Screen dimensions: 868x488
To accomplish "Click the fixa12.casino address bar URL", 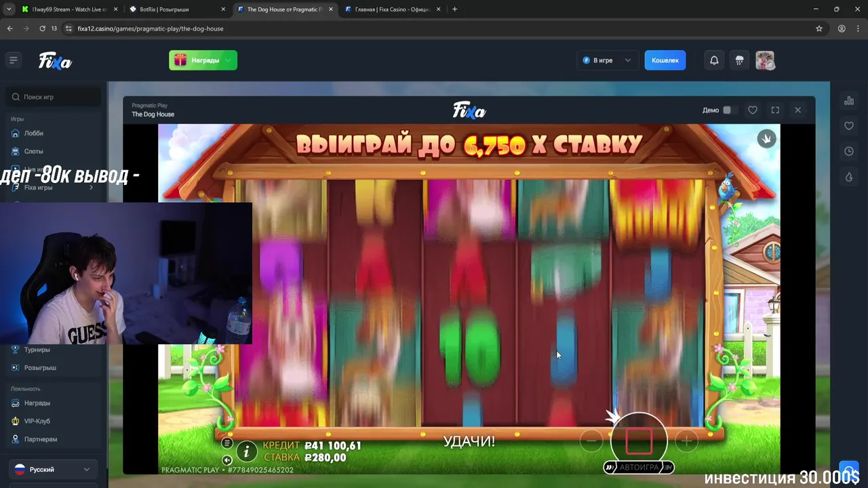I will click(x=151, y=28).
